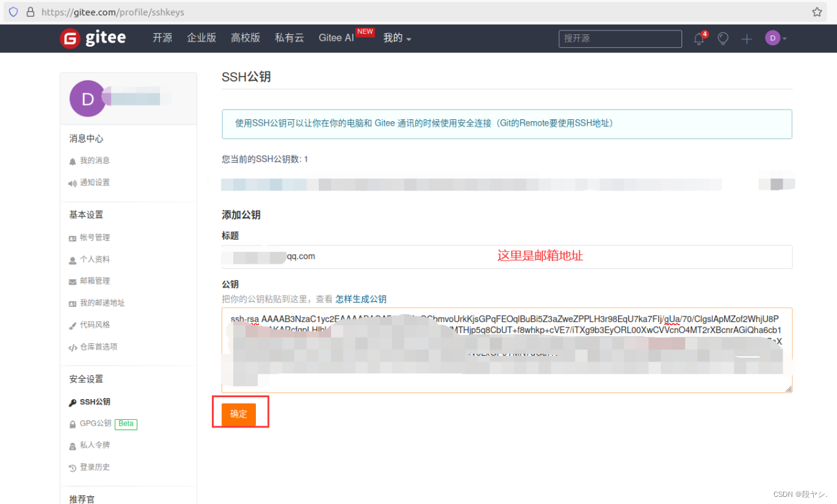
Task: Select 开源 in the top navigation
Action: (x=162, y=38)
